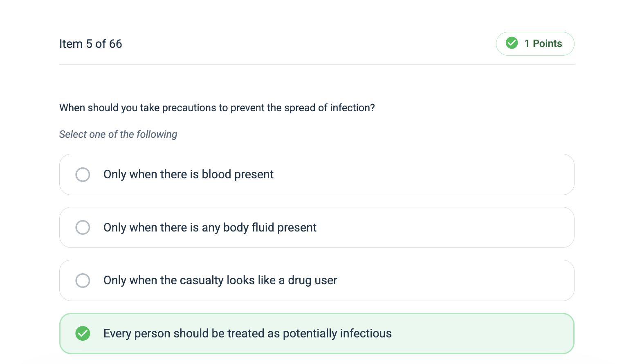This screenshot has width=633, height=364.
Task: Click empty space in the highlighted green answer card
Action: click(x=483, y=333)
